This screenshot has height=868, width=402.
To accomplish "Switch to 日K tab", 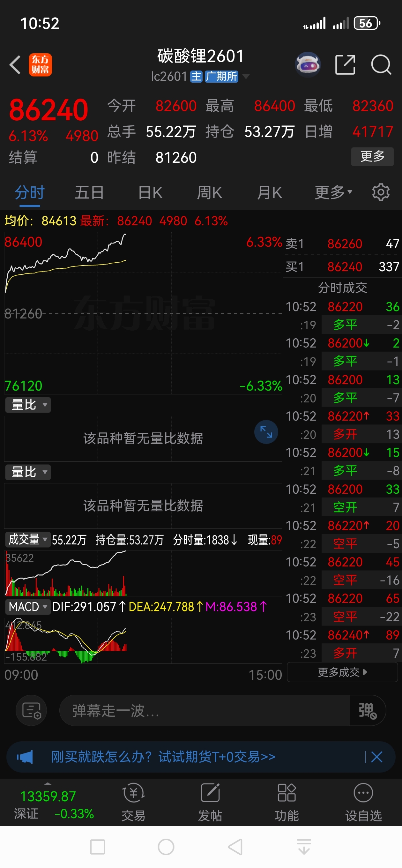I will pos(150,192).
